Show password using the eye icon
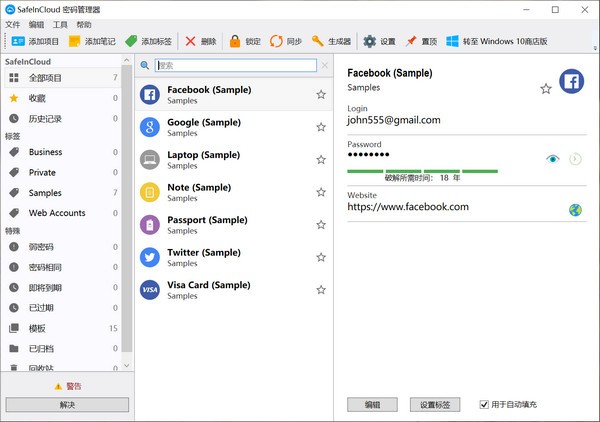This screenshot has width=600, height=422. coord(553,159)
